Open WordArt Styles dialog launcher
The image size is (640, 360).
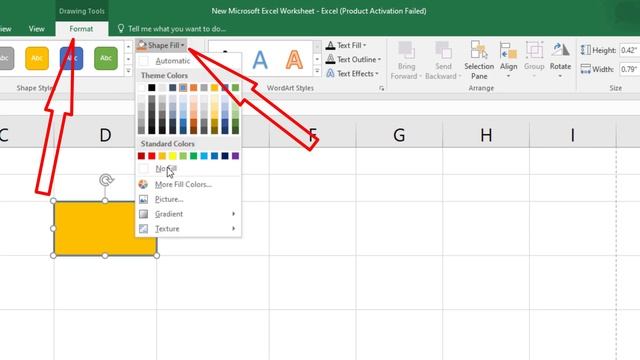pyautogui.click(x=382, y=88)
